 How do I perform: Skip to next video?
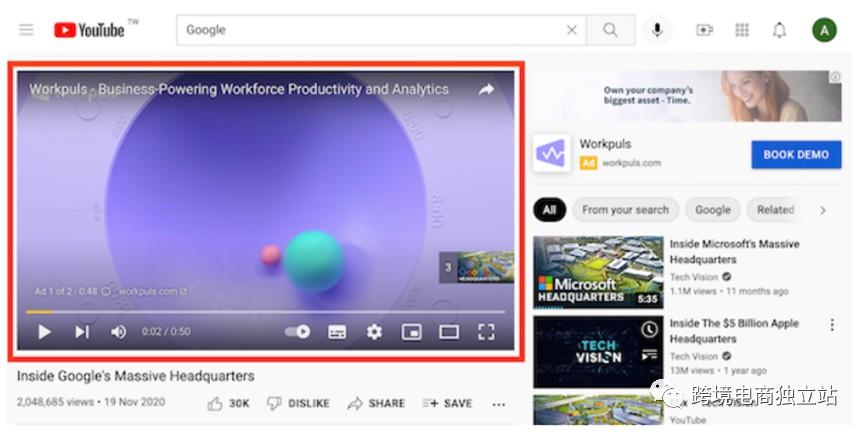pyautogui.click(x=82, y=332)
